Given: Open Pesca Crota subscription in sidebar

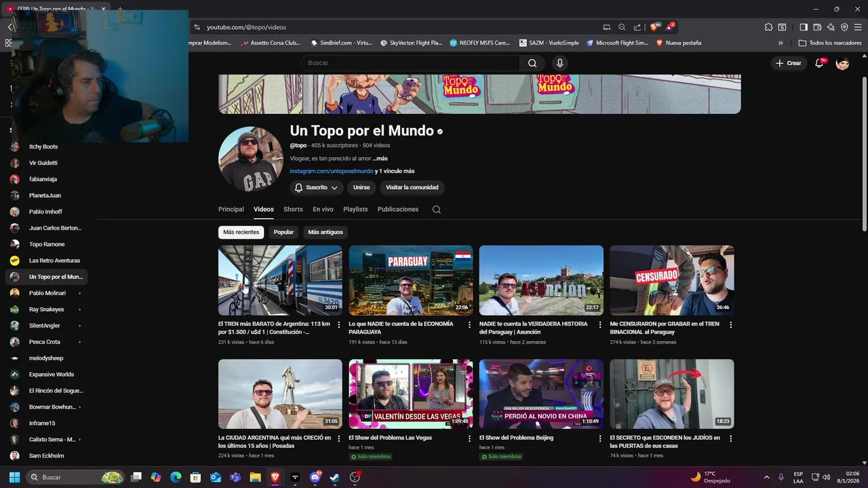Looking at the screenshot, I should [46, 342].
